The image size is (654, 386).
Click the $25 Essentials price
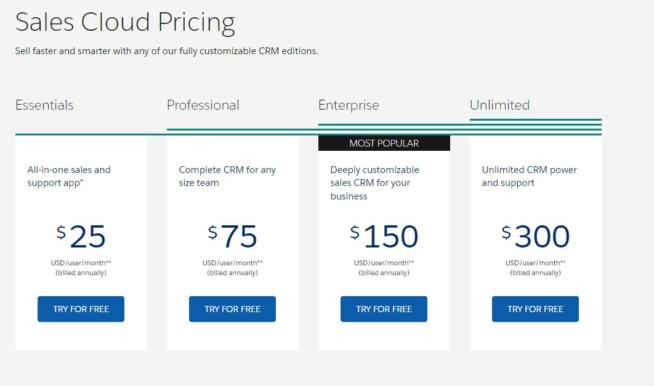tap(81, 236)
